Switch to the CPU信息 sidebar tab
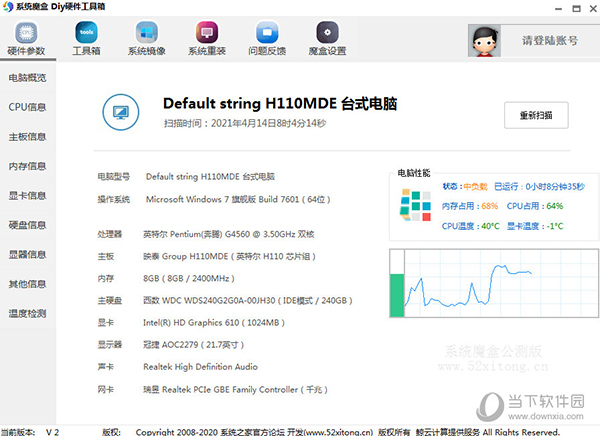600x436 pixels. (28, 107)
